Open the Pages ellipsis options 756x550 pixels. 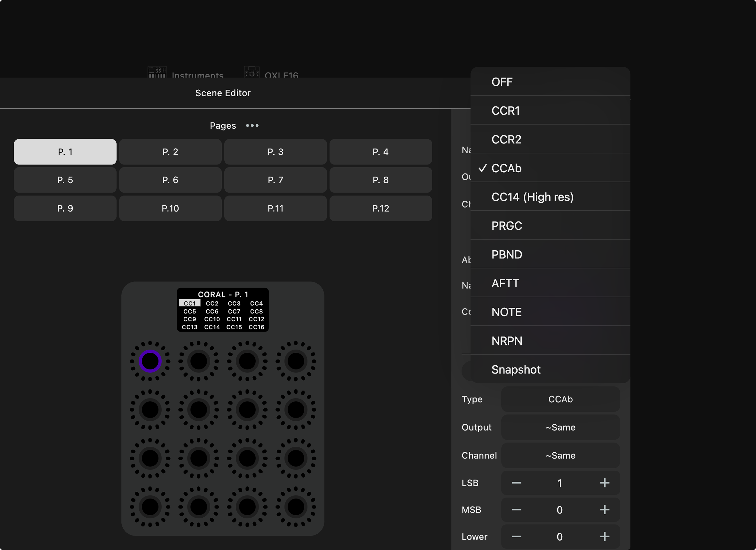point(252,126)
